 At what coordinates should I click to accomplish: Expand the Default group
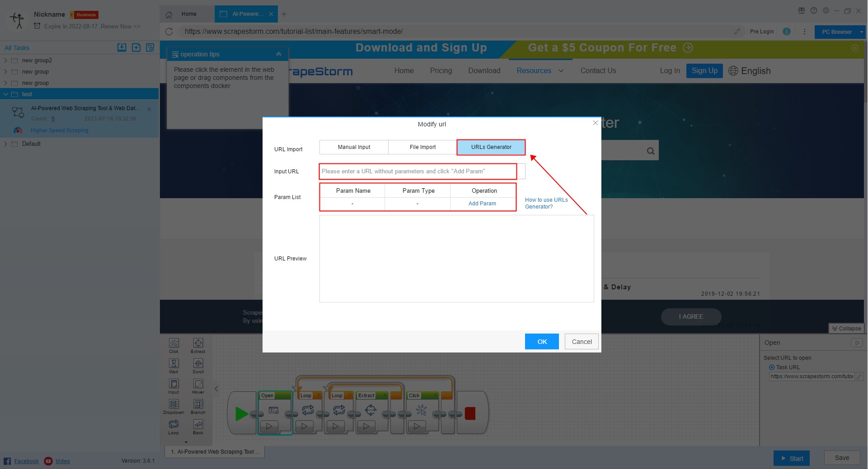(5, 144)
